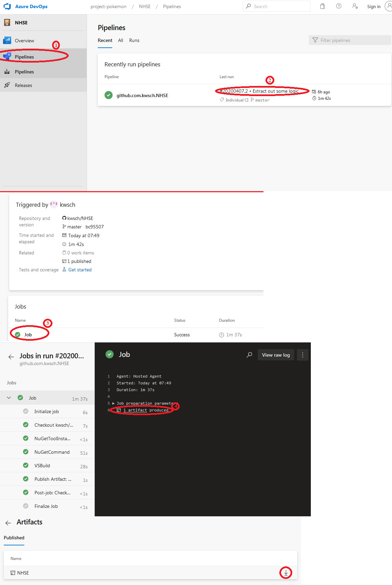This screenshot has height=585, width=392.
Task: Open the NHSE breadcrumb link
Action: pos(145,6)
